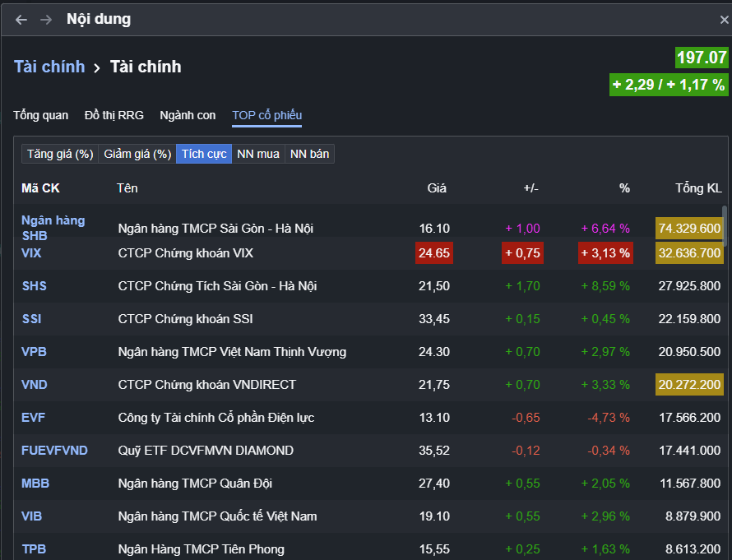The width and height of the screenshot is (732, 560).
Task: Click the VND volume 20.272.200
Action: 689,385
